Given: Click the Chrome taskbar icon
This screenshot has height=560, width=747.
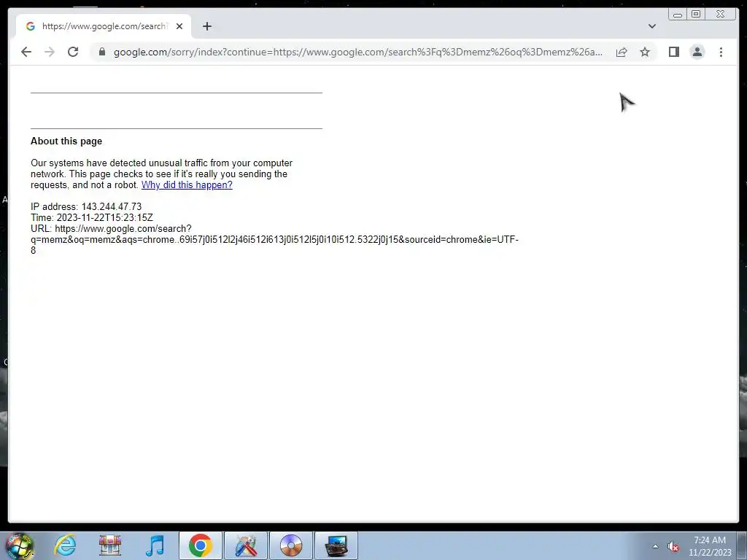Looking at the screenshot, I should coord(200,545).
